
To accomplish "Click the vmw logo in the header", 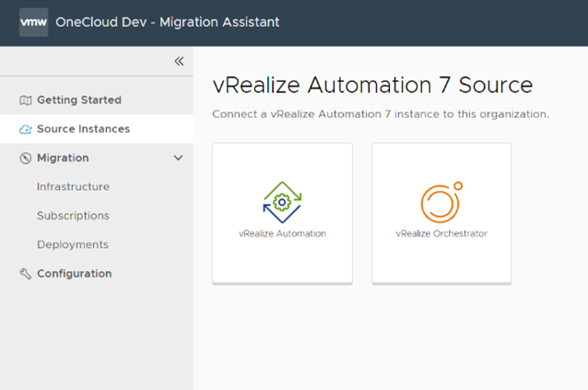I will (x=34, y=22).
